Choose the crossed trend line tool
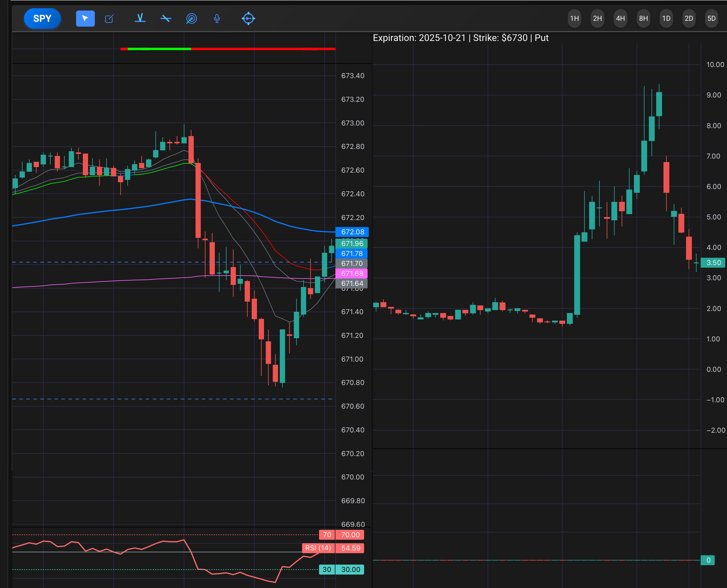The image size is (727, 588). pos(166,18)
